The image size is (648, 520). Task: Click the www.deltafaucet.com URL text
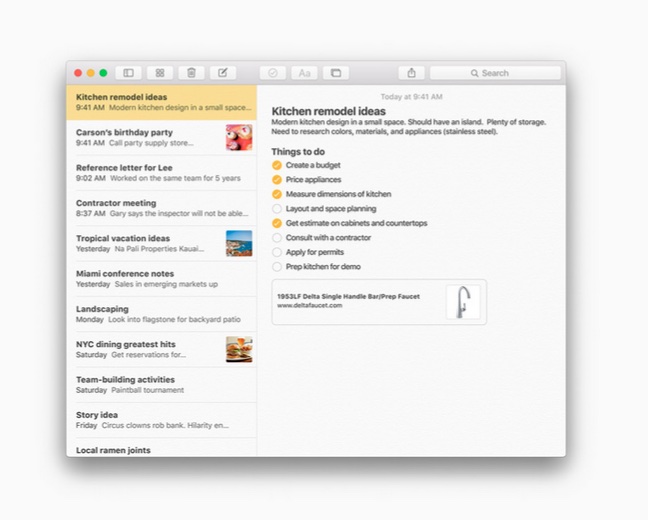tap(310, 305)
